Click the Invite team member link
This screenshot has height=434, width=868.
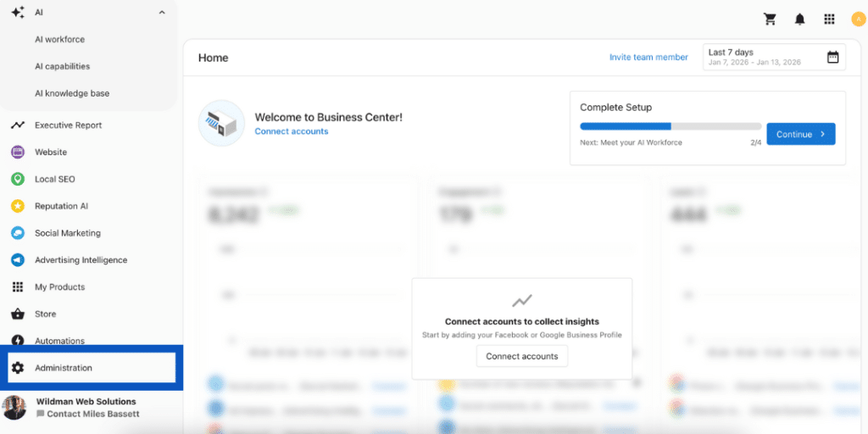coord(648,58)
